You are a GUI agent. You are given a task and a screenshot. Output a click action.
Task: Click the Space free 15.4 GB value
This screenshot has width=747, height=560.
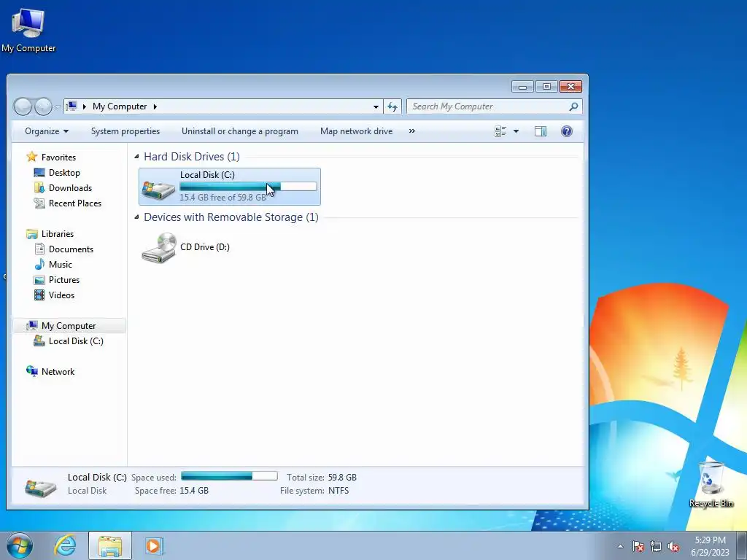tap(194, 491)
